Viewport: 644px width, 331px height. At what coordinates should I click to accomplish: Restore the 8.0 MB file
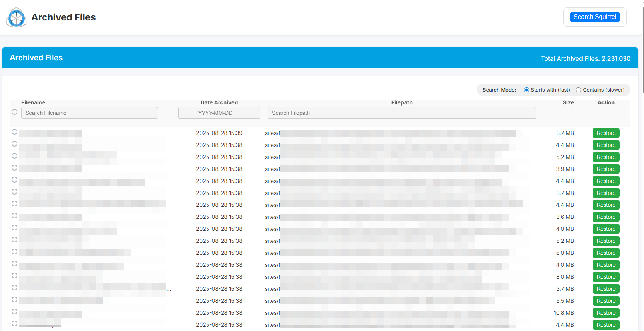tap(606, 277)
